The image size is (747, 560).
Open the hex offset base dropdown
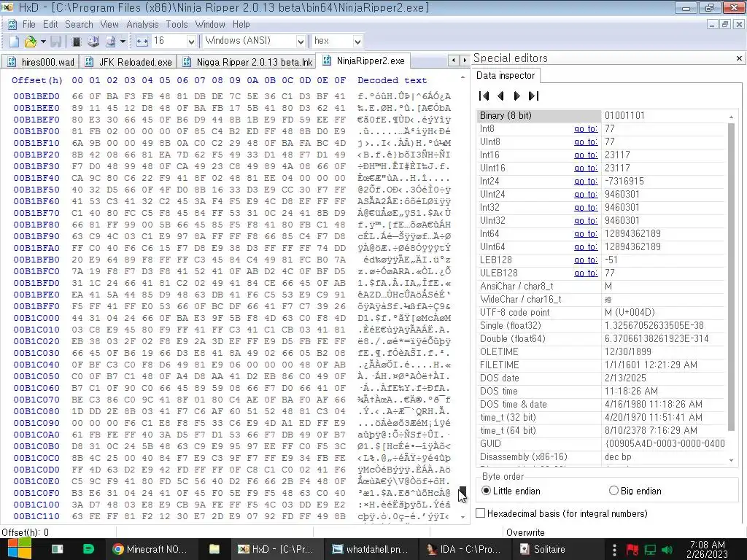point(357,42)
